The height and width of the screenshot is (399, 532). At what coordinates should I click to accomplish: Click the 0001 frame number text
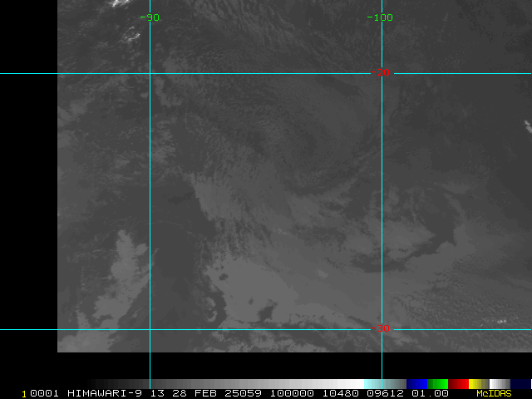[44, 393]
